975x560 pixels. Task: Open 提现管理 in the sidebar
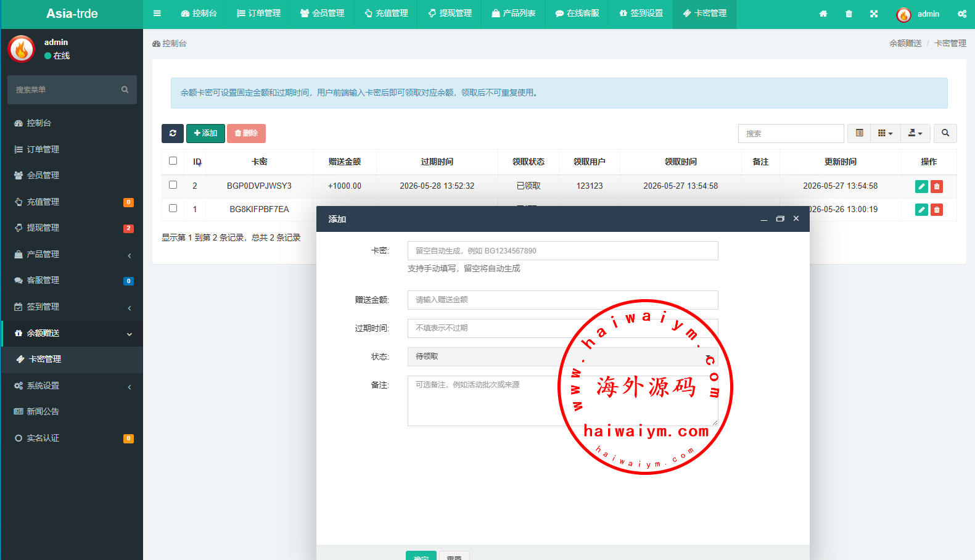tap(72, 228)
